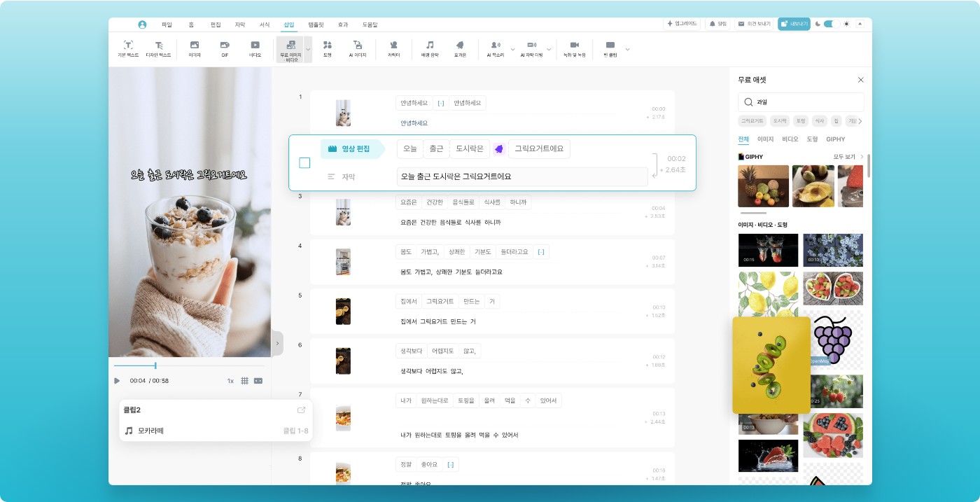Close the 무료 애셋 panel
The image size is (980, 502).
(x=861, y=80)
